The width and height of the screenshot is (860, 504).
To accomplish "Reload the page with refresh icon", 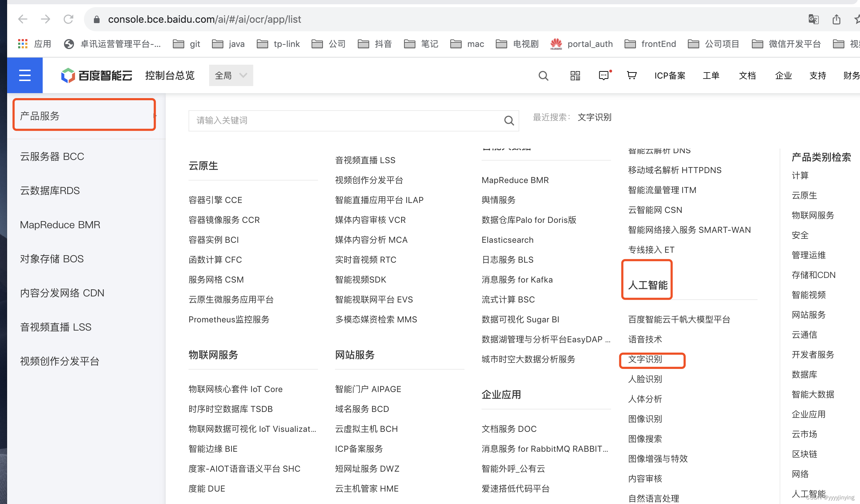I will click(x=68, y=19).
